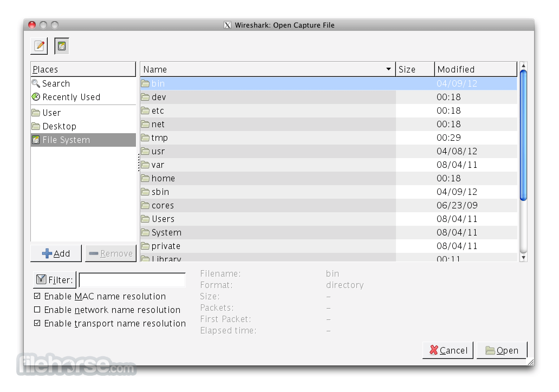Select the var folder
Viewport: 559px width, 392px height.
(328, 165)
